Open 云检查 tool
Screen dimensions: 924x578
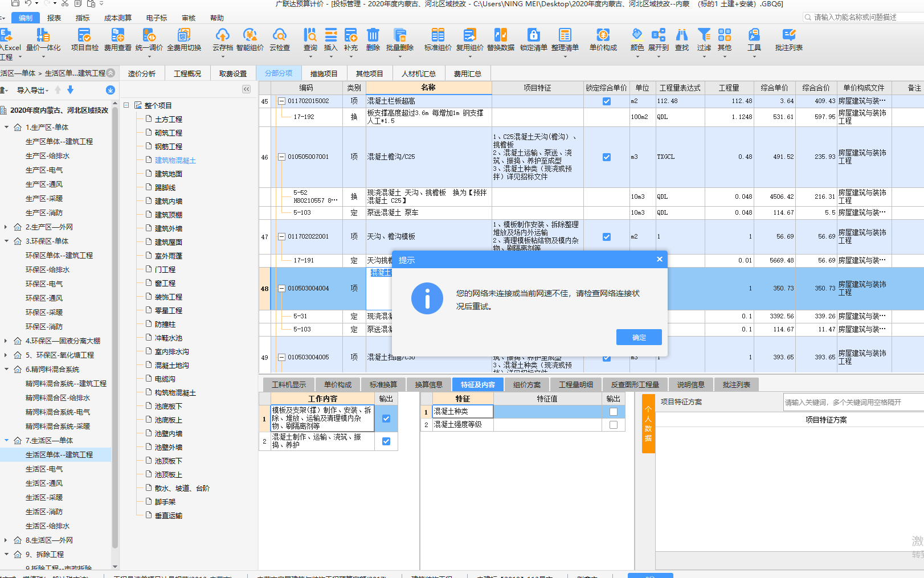280,39
